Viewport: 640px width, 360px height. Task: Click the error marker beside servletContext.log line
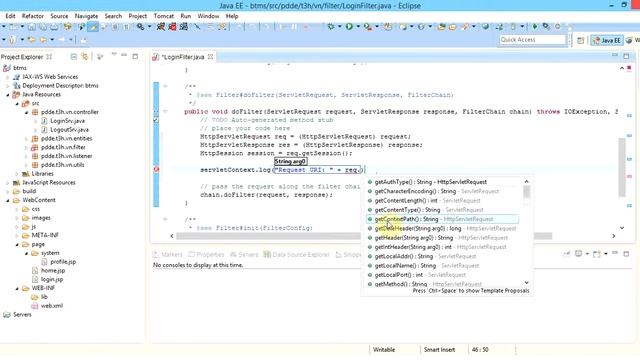(x=156, y=169)
